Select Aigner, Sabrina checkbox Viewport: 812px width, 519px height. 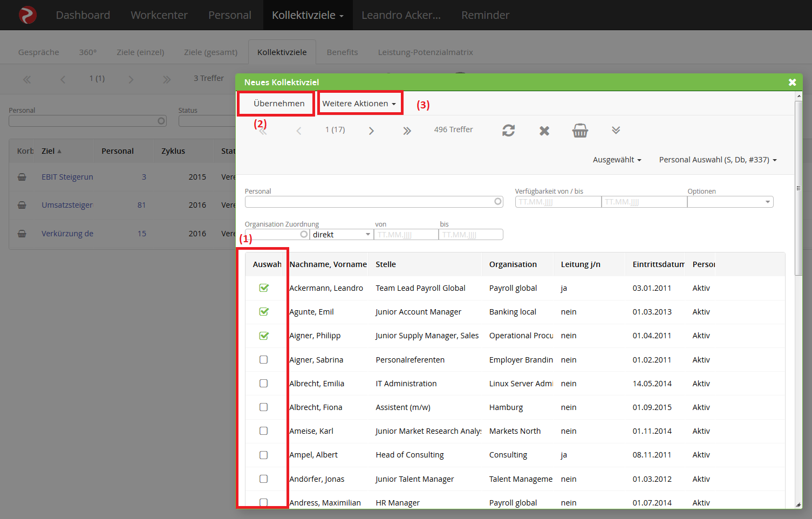pos(263,359)
